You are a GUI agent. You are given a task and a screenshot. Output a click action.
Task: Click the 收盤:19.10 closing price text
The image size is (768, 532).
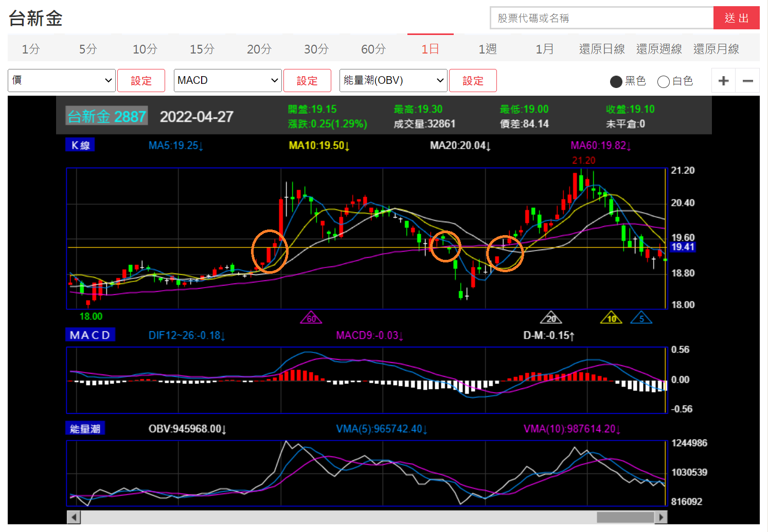tap(630, 109)
